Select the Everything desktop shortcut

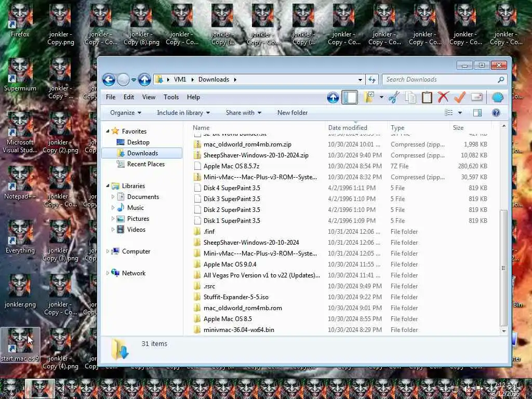[20, 237]
